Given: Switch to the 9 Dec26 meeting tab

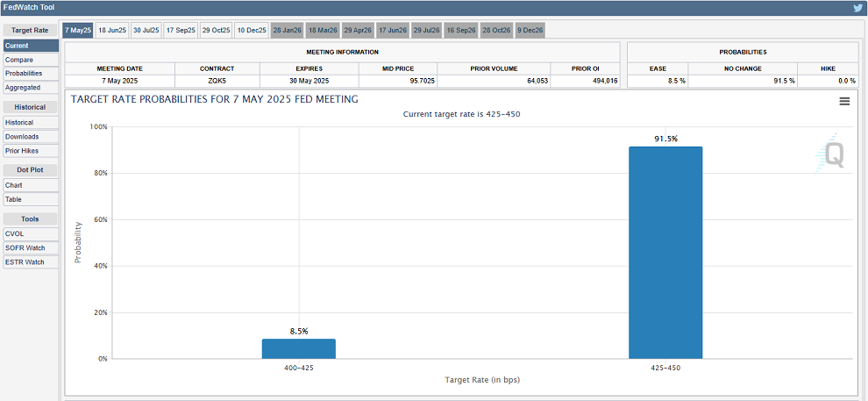Looking at the screenshot, I should pos(530,30).
